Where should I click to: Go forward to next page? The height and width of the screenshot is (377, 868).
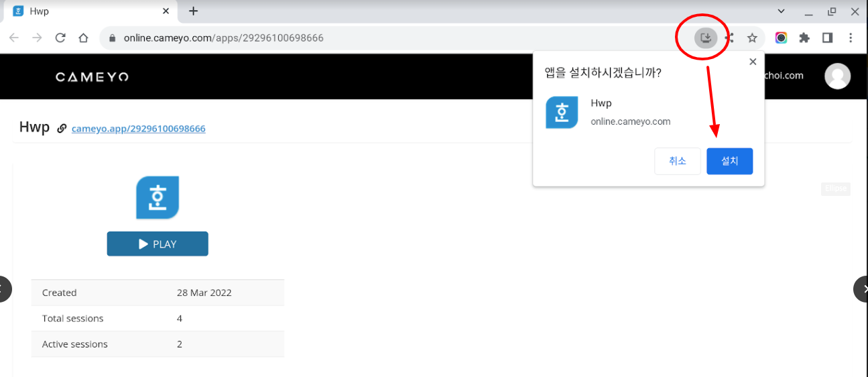click(37, 38)
